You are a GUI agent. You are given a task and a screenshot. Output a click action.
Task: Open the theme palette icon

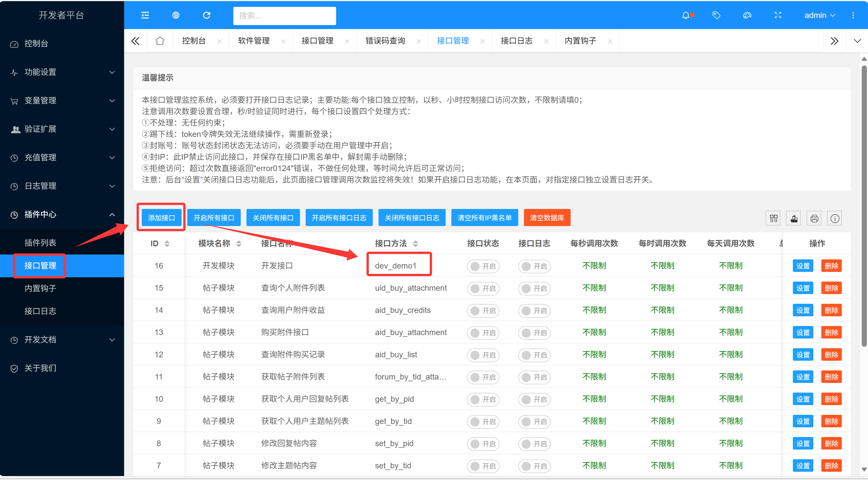(747, 15)
